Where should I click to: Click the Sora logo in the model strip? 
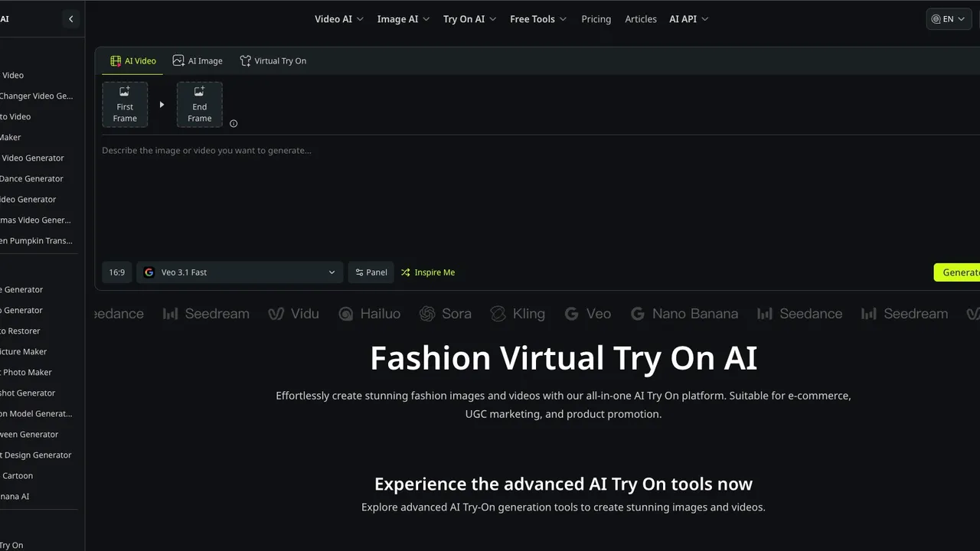446,314
